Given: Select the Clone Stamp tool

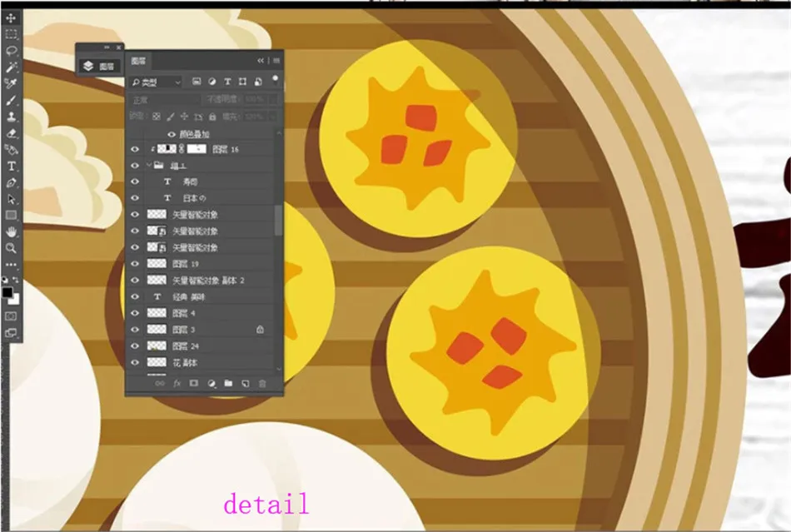Looking at the screenshot, I should pos(11,117).
